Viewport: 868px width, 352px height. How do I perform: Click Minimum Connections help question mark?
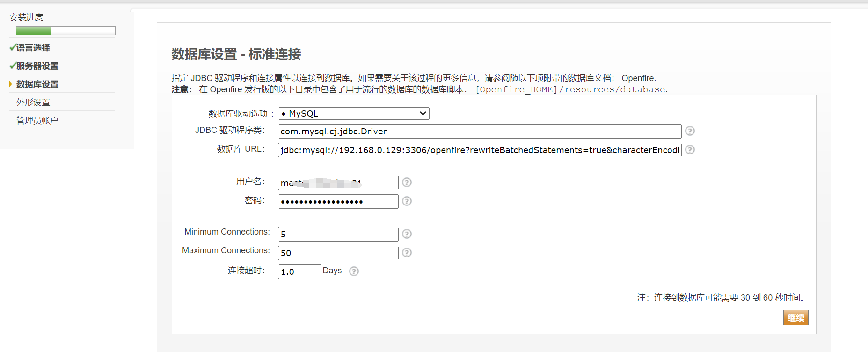[407, 234]
